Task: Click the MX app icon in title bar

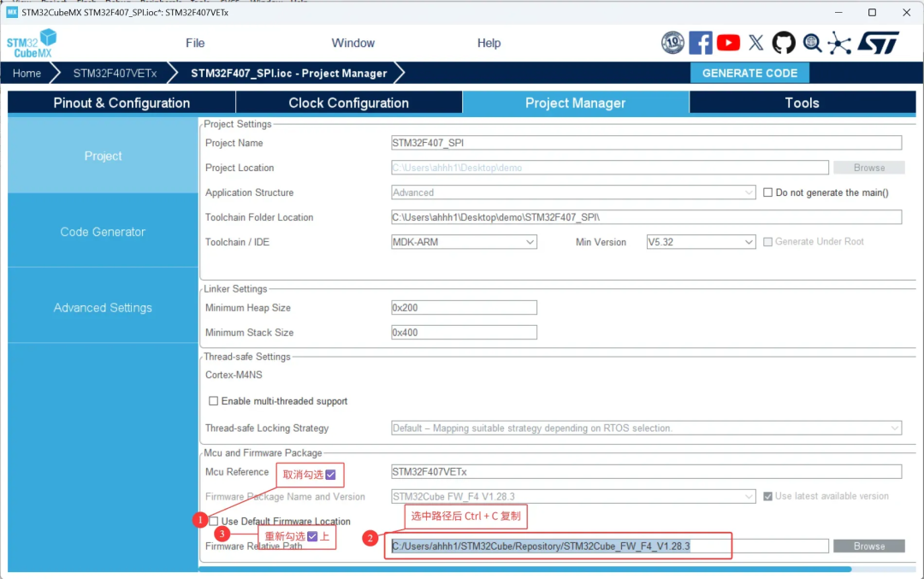Action: click(x=12, y=12)
